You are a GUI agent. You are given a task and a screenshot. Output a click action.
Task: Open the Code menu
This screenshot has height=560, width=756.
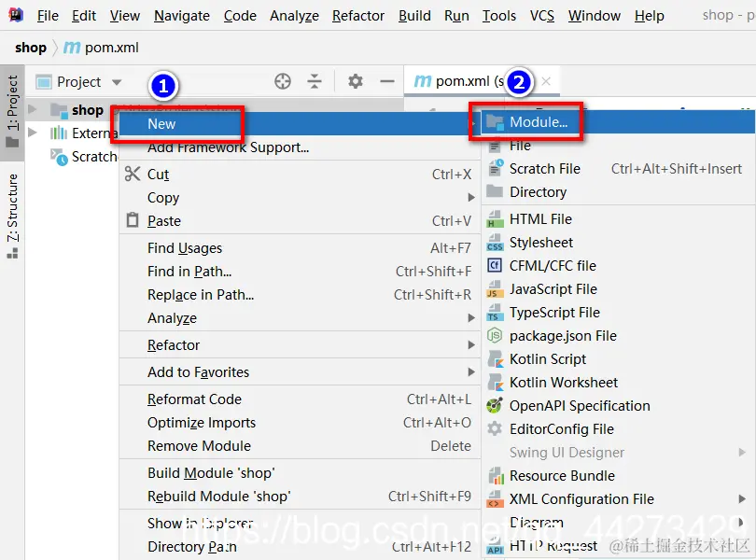coord(240,16)
